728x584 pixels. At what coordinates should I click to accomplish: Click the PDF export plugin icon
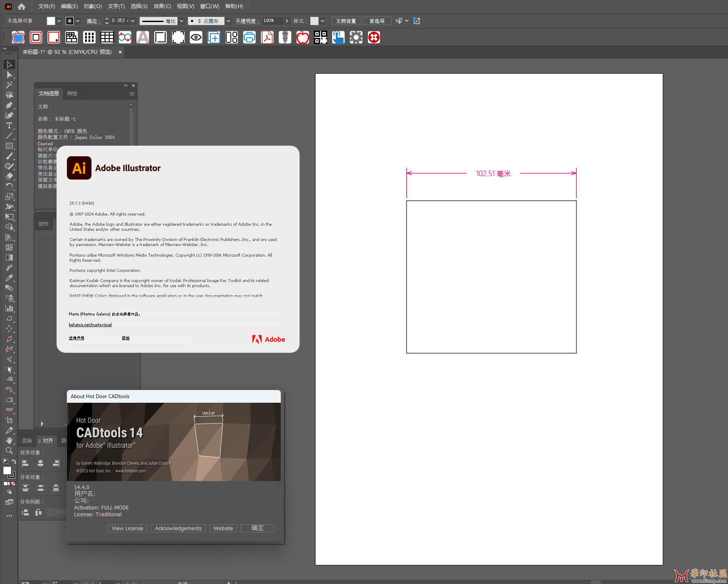[267, 38]
